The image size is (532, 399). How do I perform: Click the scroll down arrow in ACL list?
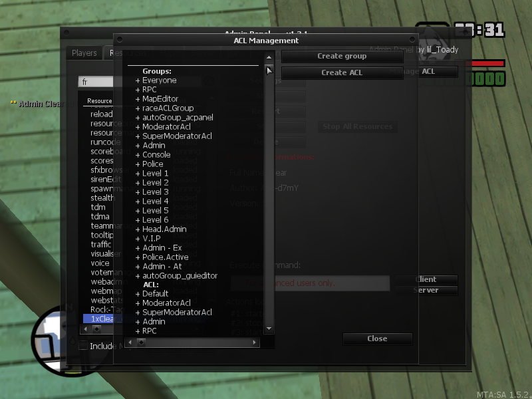point(269,328)
